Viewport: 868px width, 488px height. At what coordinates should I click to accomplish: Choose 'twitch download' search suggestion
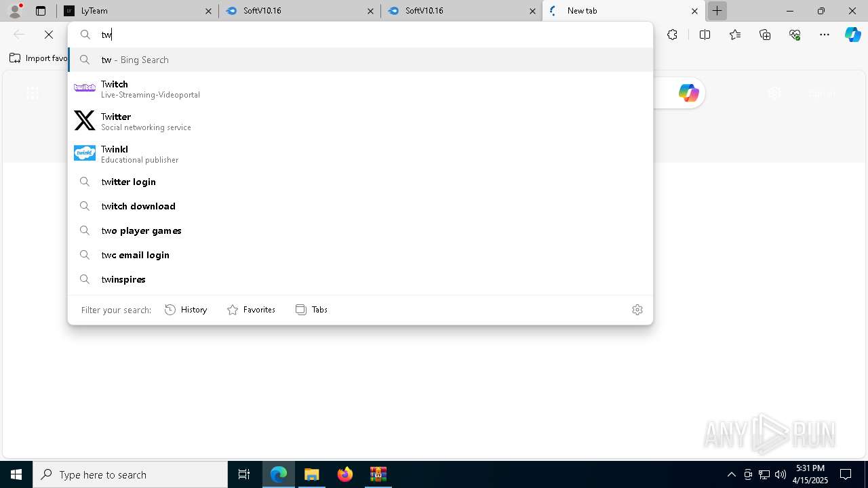click(x=360, y=206)
